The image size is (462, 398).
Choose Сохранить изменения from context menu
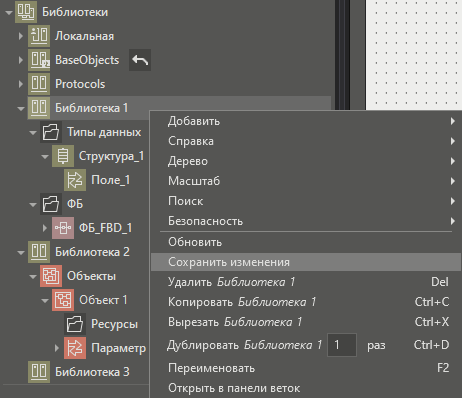(x=306, y=262)
